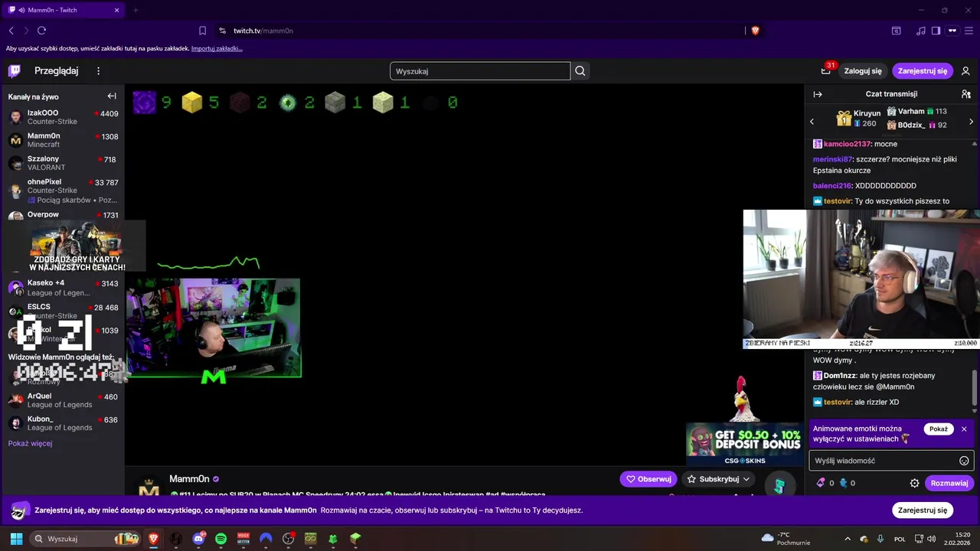Click the browser back arrow
Screen dimensions: 980x551
(x=11, y=31)
